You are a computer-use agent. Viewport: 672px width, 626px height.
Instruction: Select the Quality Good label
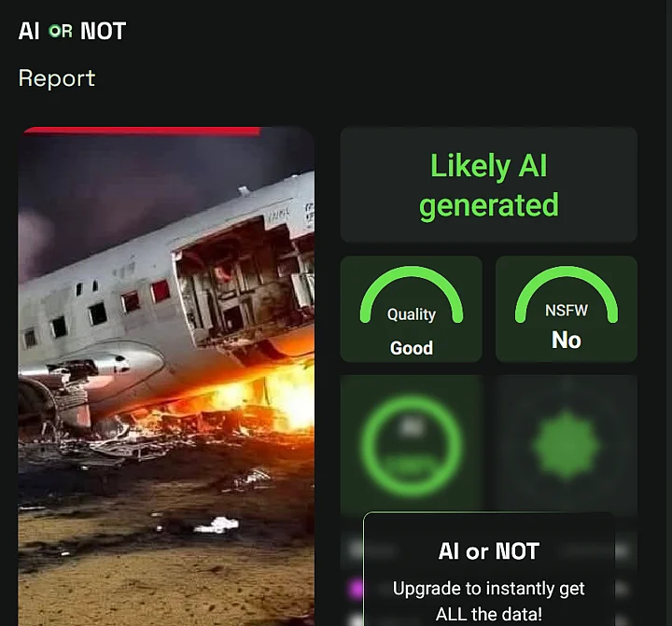point(412,348)
